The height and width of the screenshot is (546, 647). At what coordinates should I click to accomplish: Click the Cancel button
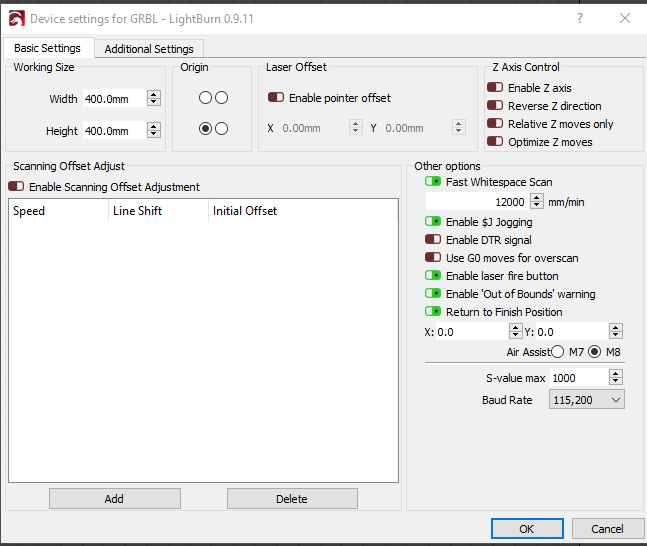pyautogui.click(x=608, y=529)
